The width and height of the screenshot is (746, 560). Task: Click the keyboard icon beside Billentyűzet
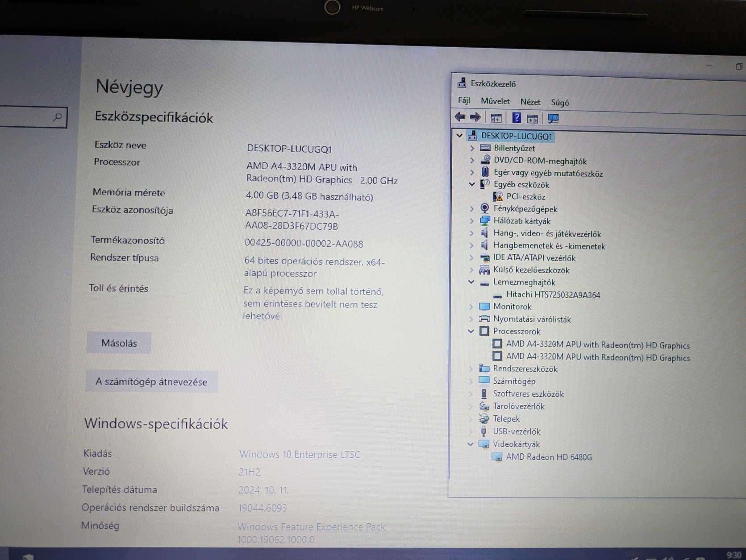click(485, 148)
